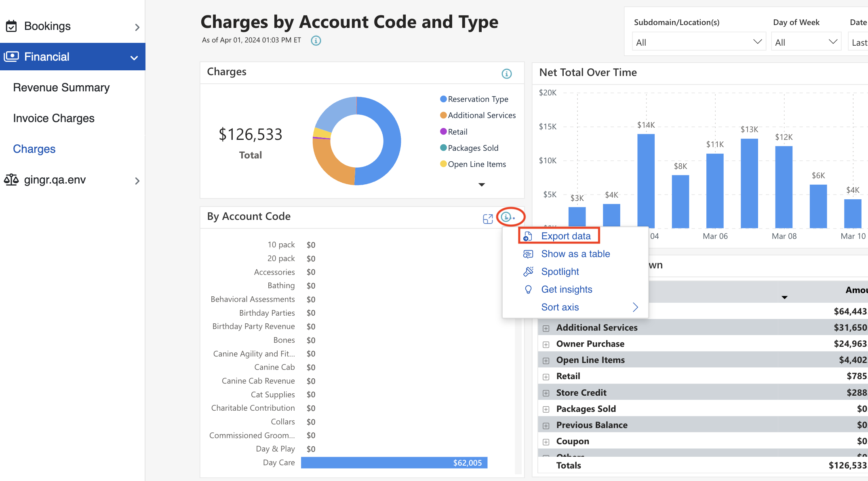Select Export data menu entry
The image size is (868, 481).
[566, 236]
